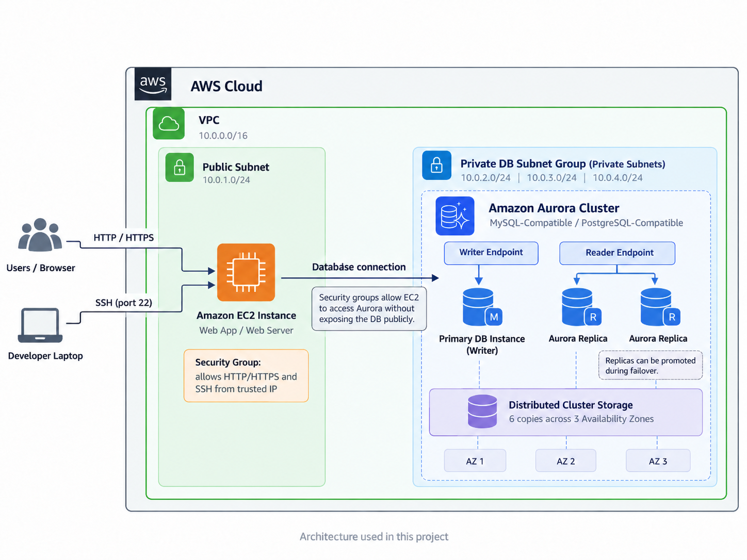Viewport: 747px width, 560px height.
Task: Click the 'Developer Laptop' label
Action: (x=45, y=356)
